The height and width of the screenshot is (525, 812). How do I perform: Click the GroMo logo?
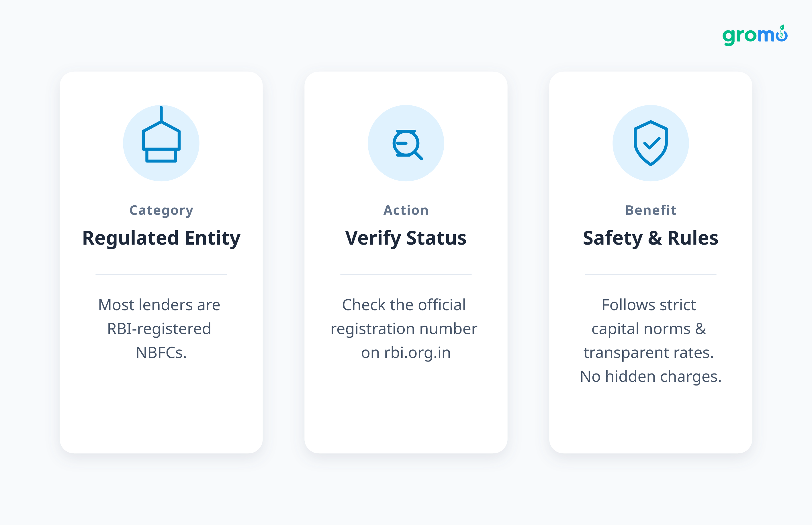tap(754, 35)
